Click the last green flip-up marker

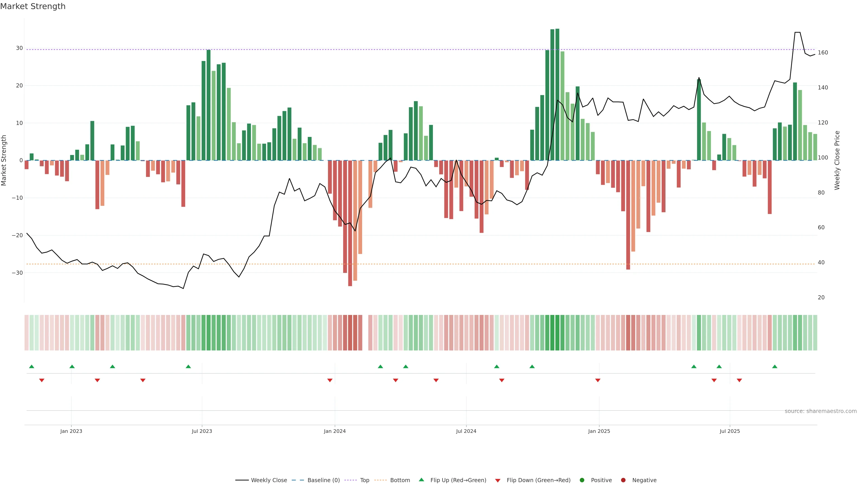tap(775, 366)
